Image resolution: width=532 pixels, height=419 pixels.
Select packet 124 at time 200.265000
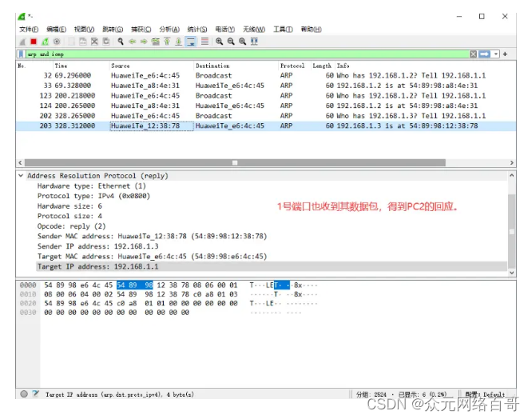pos(266,106)
